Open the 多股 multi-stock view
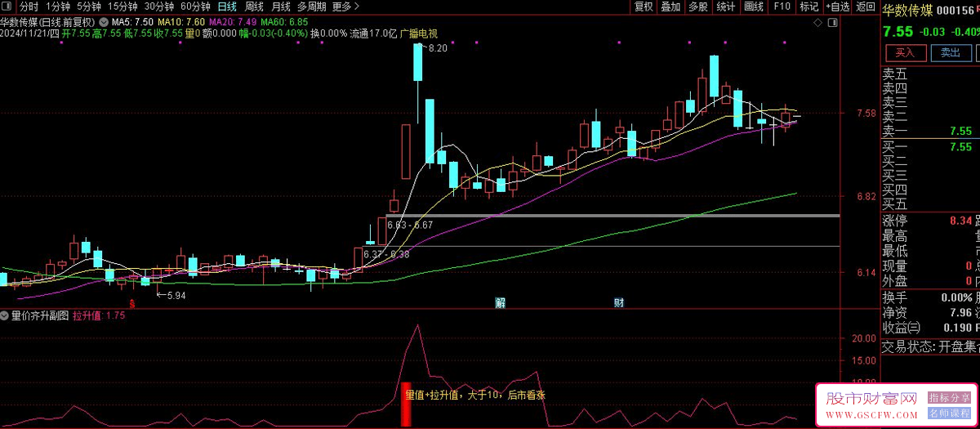Image resolution: width=980 pixels, height=429 pixels. coord(698,7)
